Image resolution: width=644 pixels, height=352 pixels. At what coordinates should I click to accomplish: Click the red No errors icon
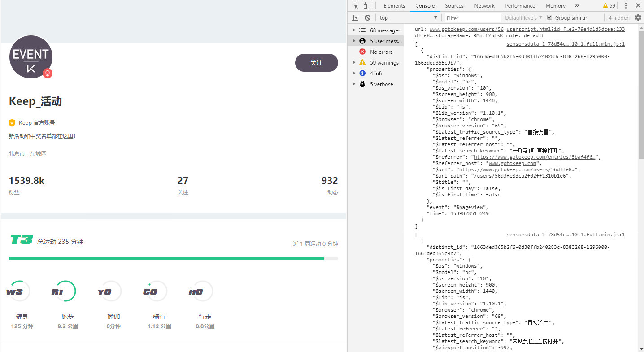point(362,52)
